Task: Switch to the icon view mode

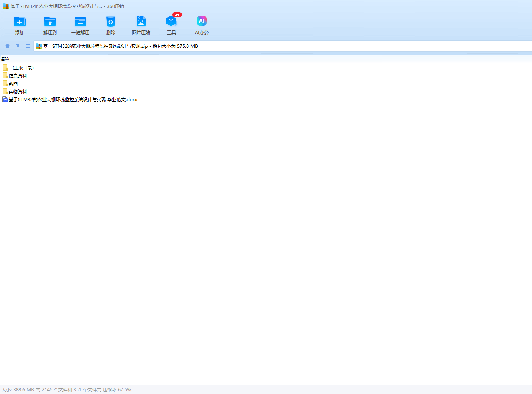Action: point(17,46)
